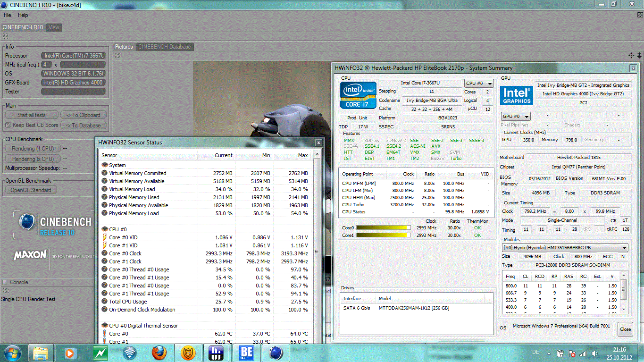The height and width of the screenshot is (362, 644).
Task: Switch to the CINEBENCH Database tab
Action: coord(165,47)
